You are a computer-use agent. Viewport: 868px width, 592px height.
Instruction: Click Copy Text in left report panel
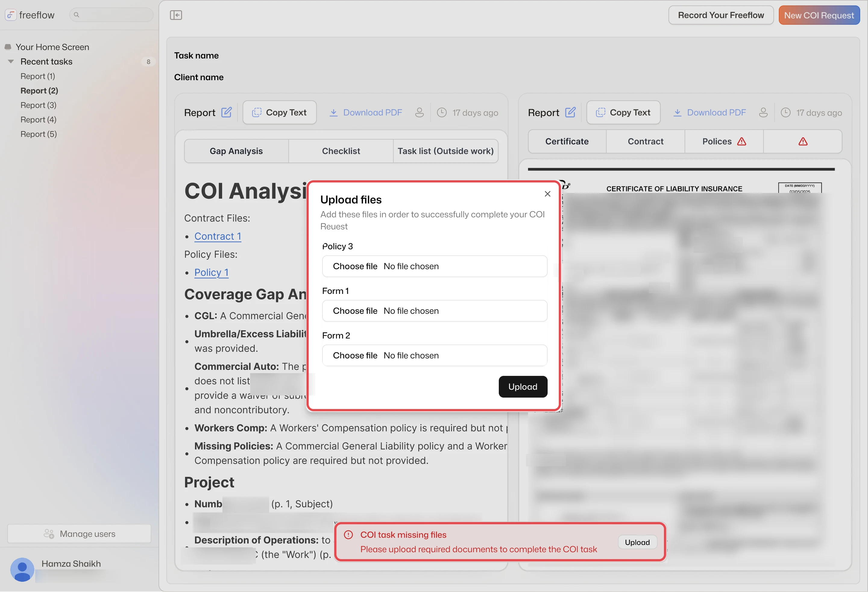point(279,112)
